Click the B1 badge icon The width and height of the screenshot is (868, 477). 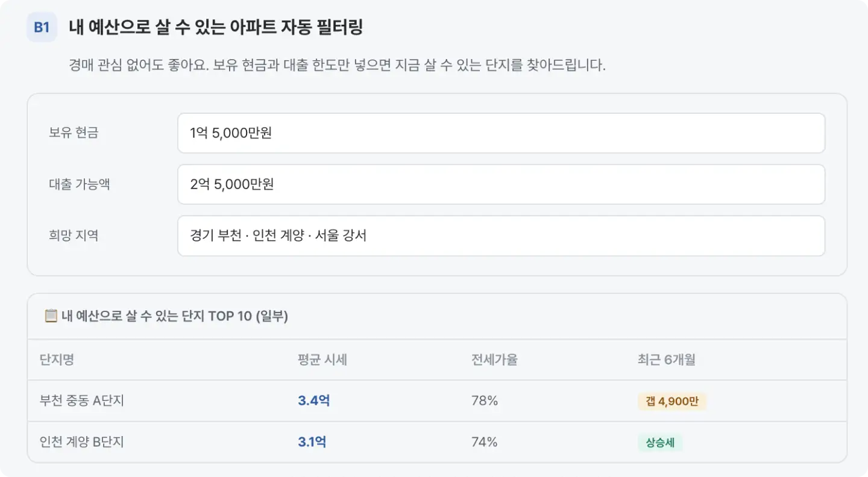(x=42, y=28)
